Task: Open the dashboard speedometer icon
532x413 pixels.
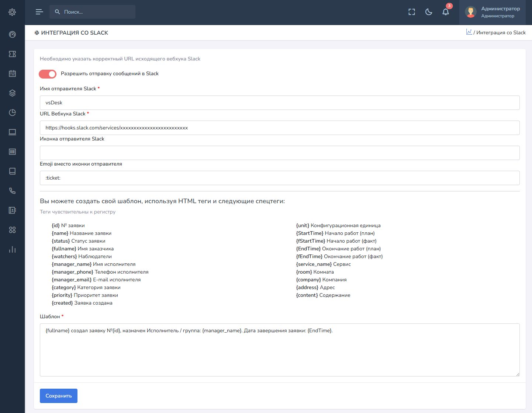Action: (x=12, y=34)
